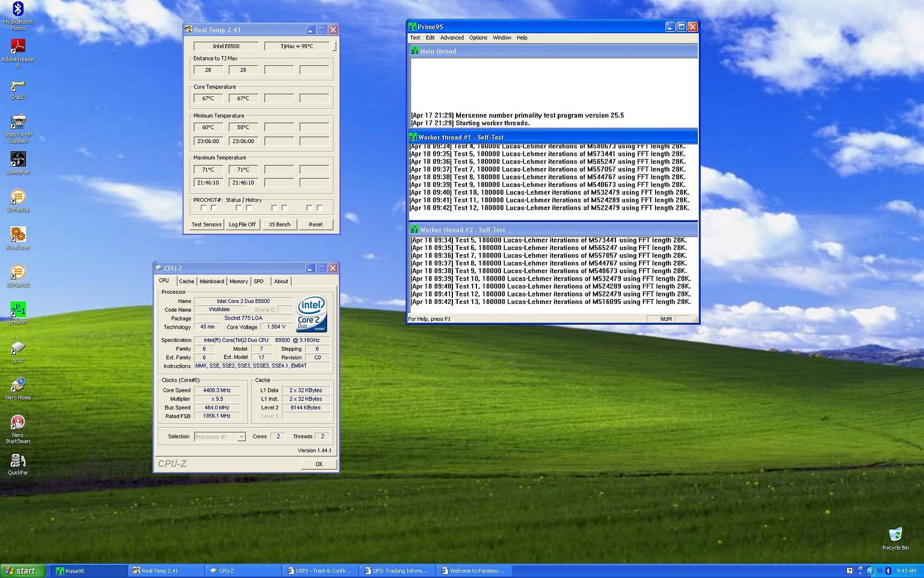924x578 pixels.
Task: Click the taskbar clock showing 9:43 AM
Action: (906, 571)
